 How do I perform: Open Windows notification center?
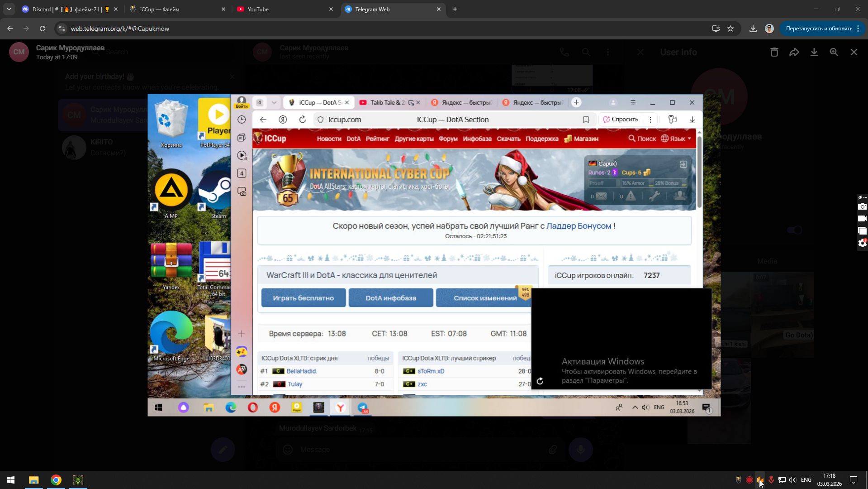854,480
